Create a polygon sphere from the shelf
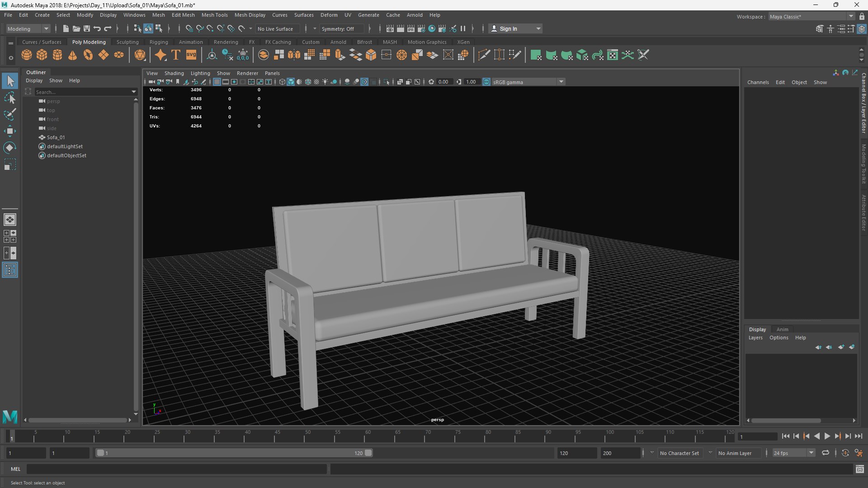The width and height of the screenshot is (868, 488). (27, 55)
